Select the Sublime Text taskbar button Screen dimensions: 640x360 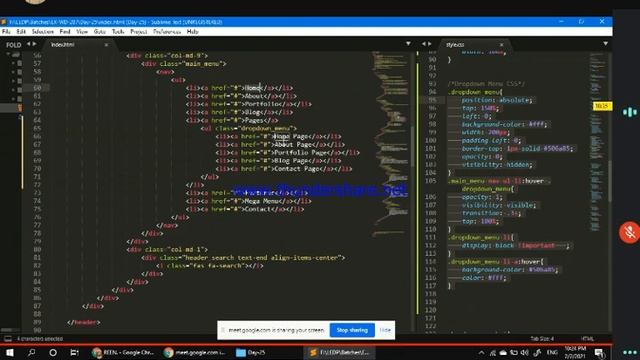click(339, 352)
